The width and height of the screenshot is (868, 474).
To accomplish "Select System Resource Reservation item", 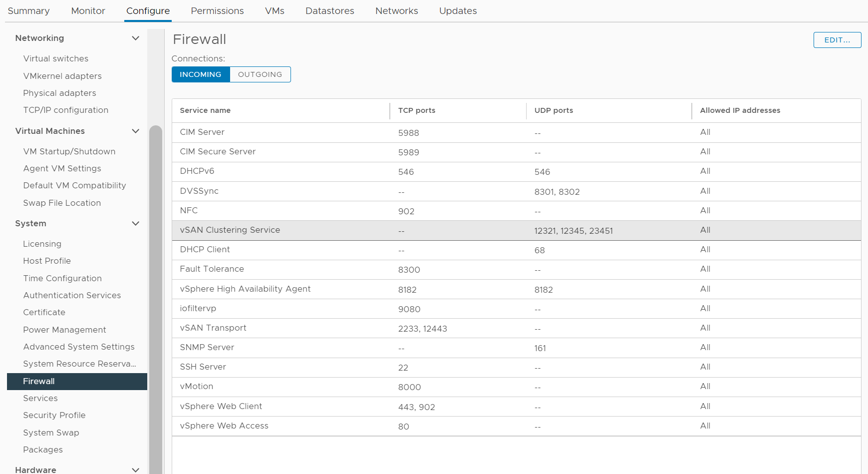I will [x=79, y=364].
